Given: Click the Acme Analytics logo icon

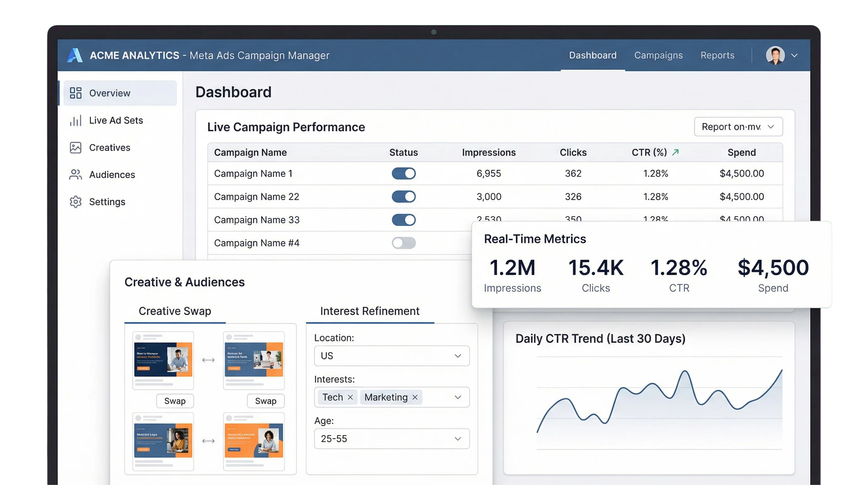Looking at the screenshot, I should coord(75,55).
